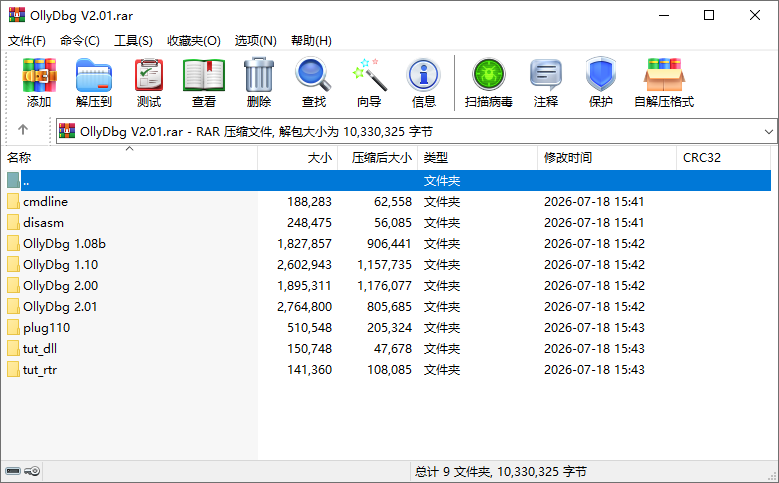Select the '..' parent folder row

(389, 180)
